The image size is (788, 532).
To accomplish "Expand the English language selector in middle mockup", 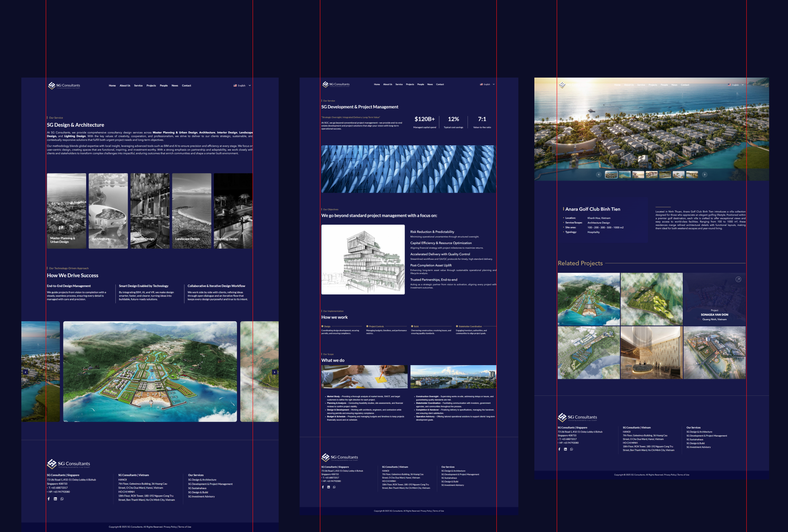I will pyautogui.click(x=487, y=84).
